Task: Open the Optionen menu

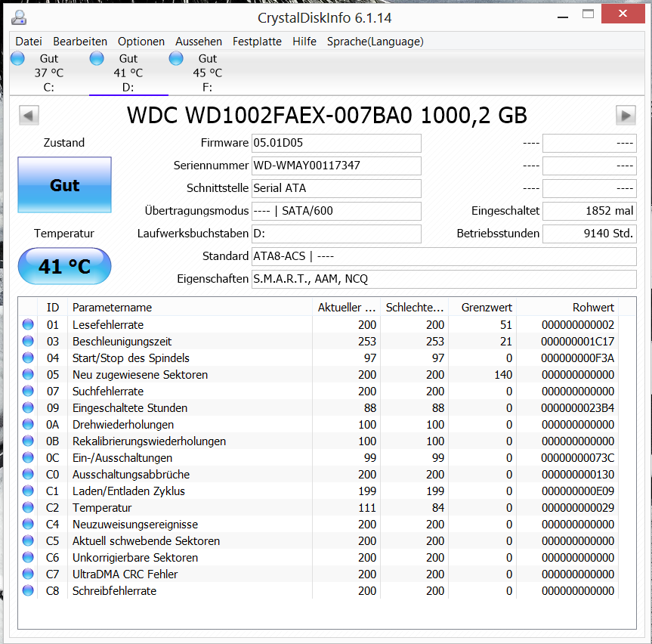Action: point(141,42)
